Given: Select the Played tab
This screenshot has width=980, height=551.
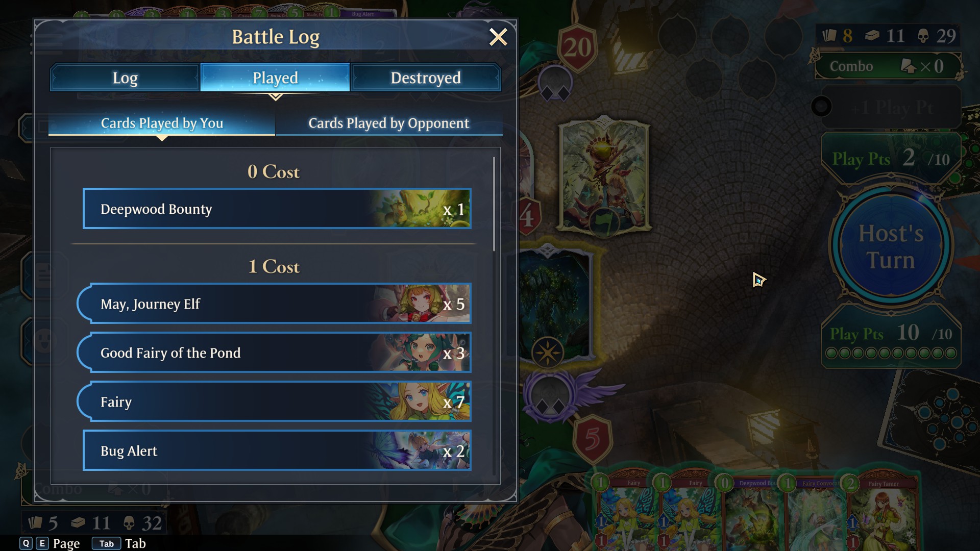Looking at the screenshot, I should pyautogui.click(x=275, y=78).
